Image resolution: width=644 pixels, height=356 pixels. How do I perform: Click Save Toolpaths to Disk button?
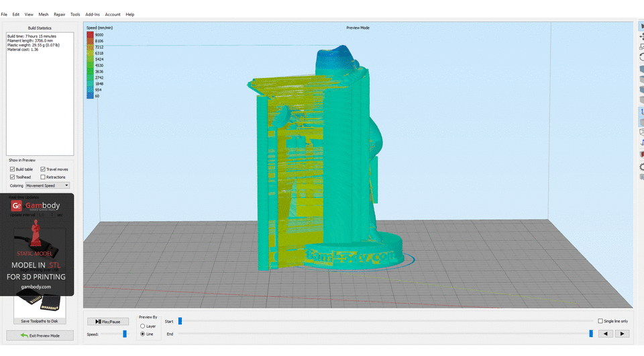(40, 321)
